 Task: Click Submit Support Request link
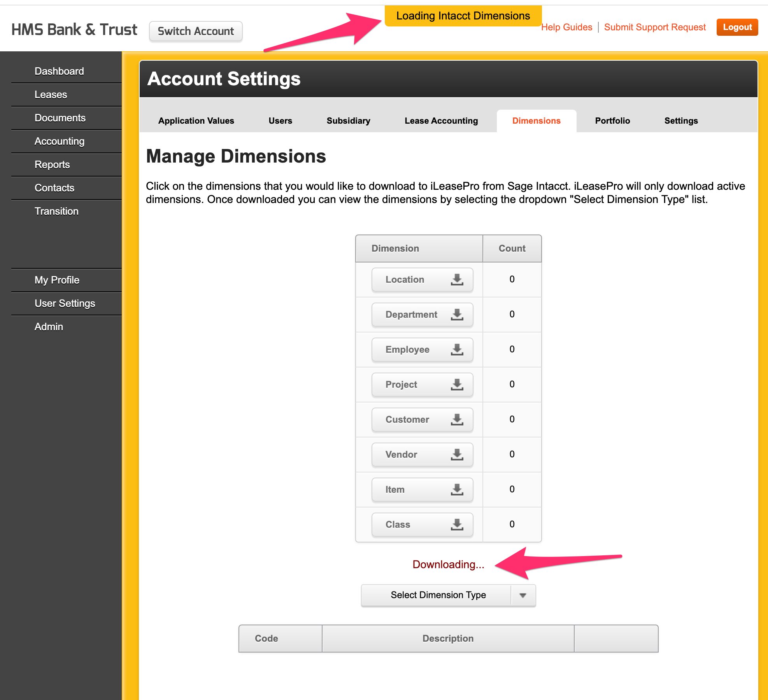coord(655,27)
